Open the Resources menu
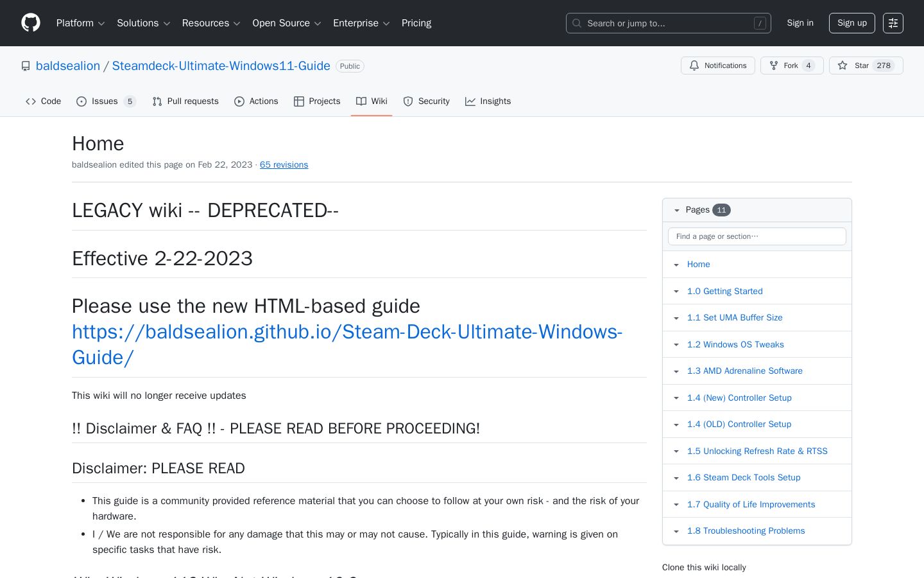This screenshot has height=578, width=924. point(211,23)
